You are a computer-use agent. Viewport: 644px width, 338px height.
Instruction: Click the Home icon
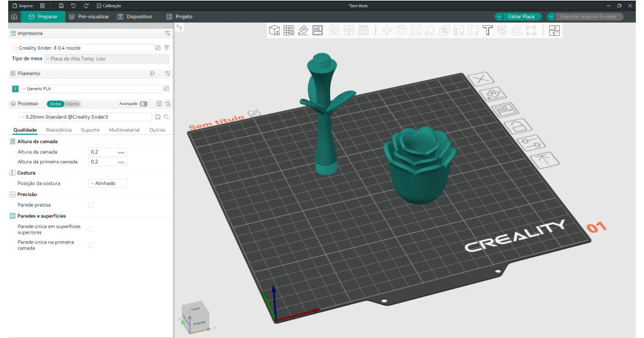pos(14,17)
